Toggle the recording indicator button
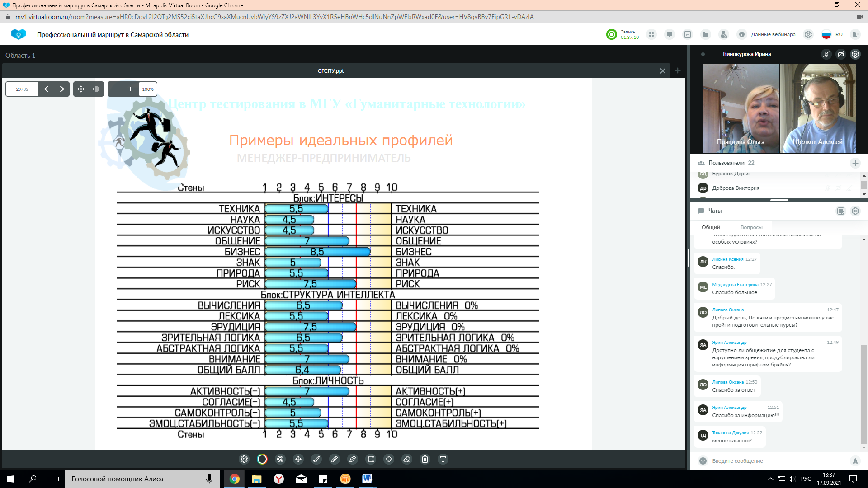Image resolution: width=868 pixels, height=488 pixels. pos(612,34)
